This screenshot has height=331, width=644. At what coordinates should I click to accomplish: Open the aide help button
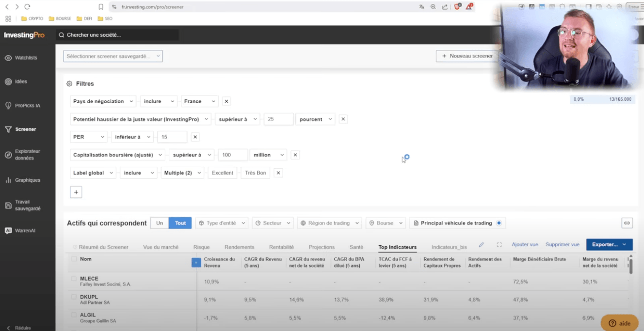pos(619,323)
